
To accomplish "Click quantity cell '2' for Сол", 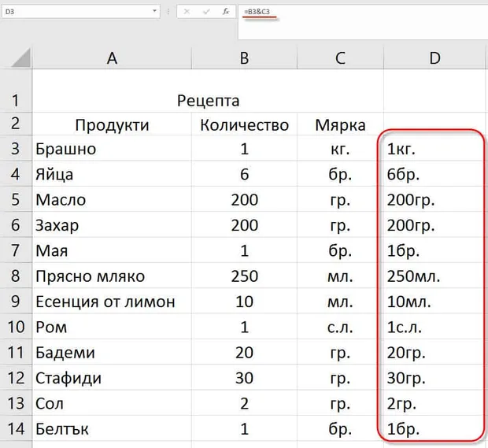I will 244,403.
